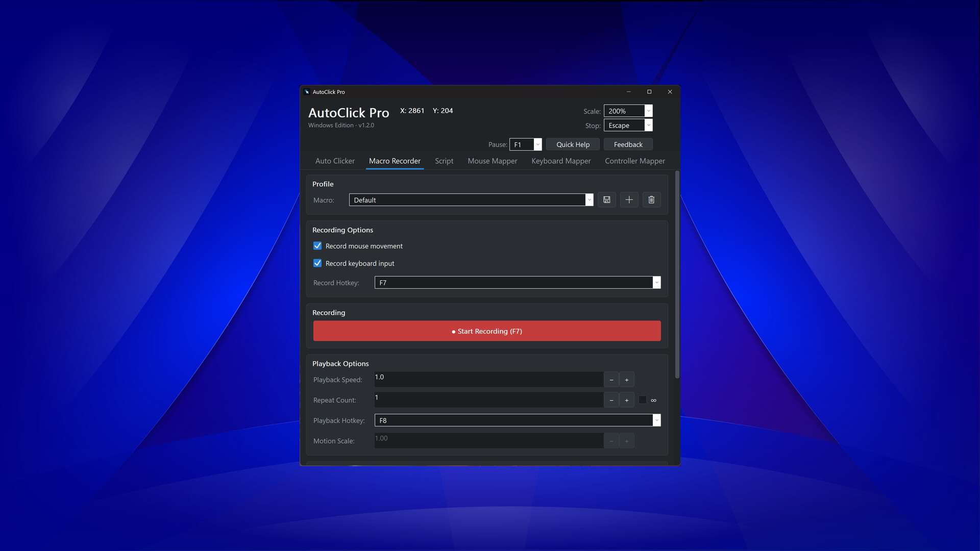This screenshot has height=551, width=980.
Task: Click the Quick Help button
Action: [573, 145]
